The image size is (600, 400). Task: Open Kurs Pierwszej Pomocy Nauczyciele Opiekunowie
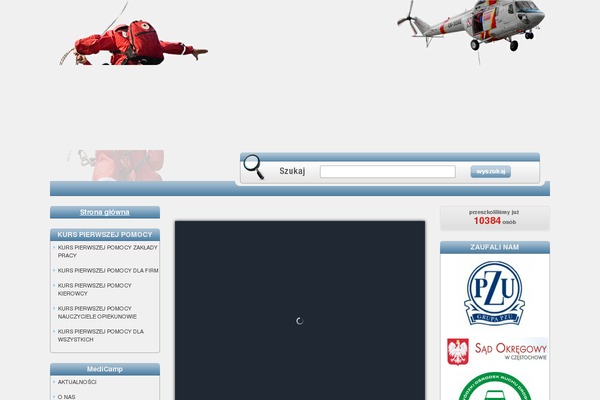[x=97, y=312]
